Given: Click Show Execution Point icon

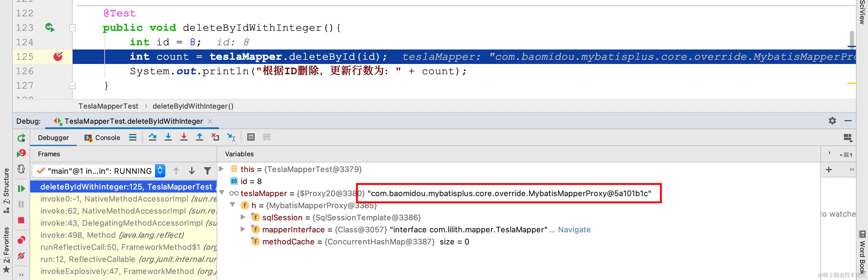Looking at the screenshot, I should [x=152, y=137].
